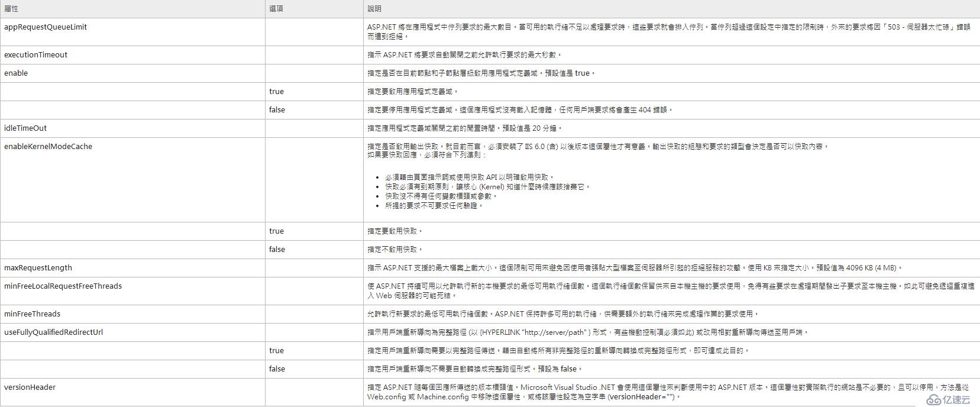Click description ending 預設為 false

(475, 369)
